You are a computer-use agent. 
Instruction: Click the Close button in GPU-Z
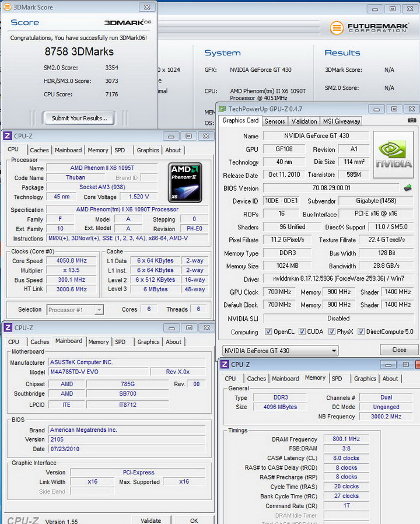(399, 350)
